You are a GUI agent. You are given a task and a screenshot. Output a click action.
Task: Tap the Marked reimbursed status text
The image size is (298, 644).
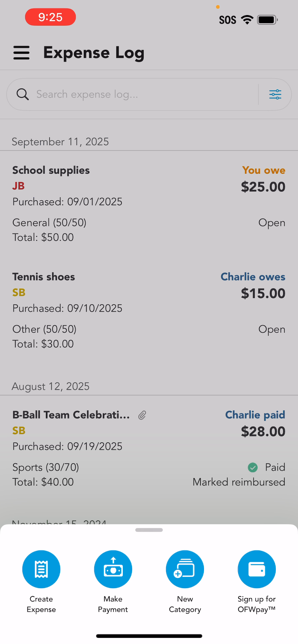coord(239,482)
